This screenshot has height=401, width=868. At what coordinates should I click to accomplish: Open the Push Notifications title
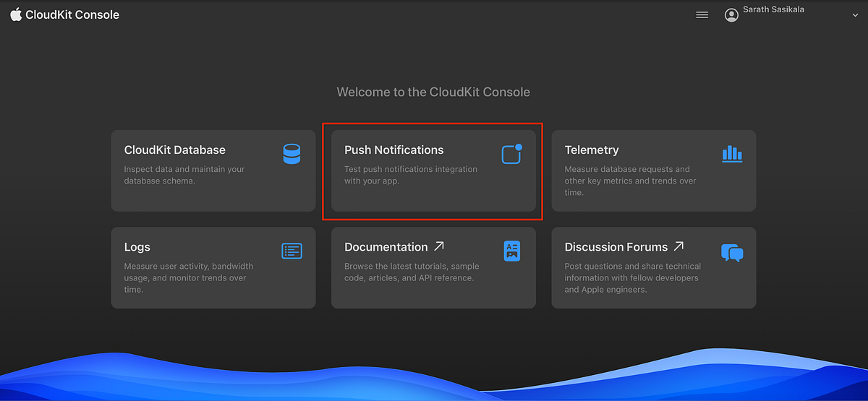(394, 150)
